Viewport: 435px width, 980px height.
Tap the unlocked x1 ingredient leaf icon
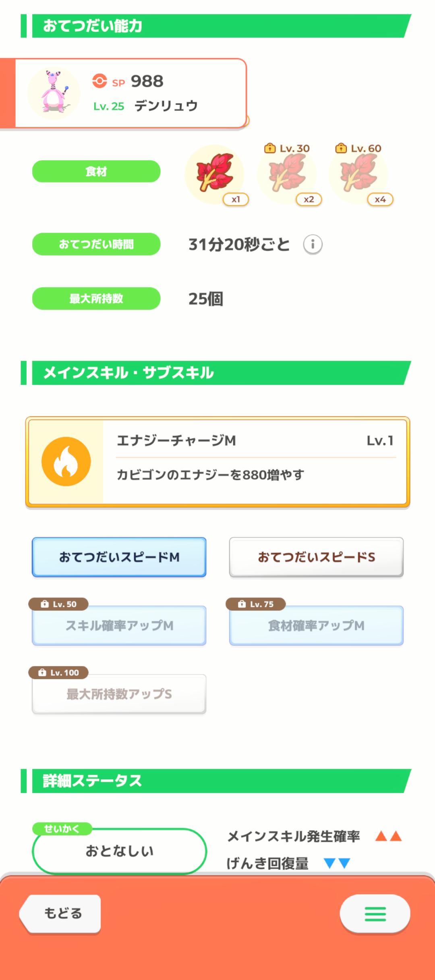pyautogui.click(x=214, y=174)
